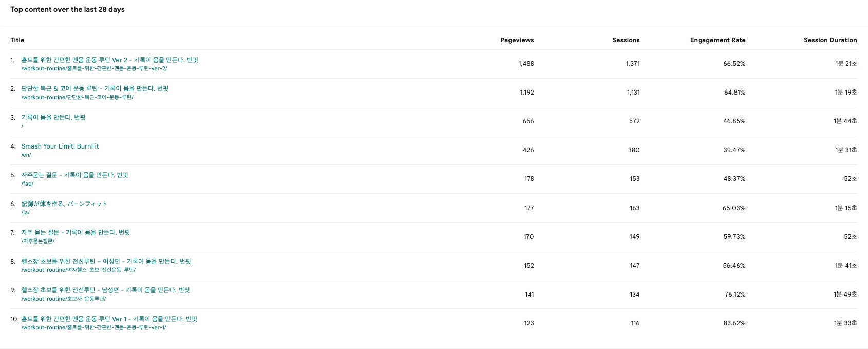Click the Session Duration column header
The height and width of the screenshot is (349, 868).
click(830, 40)
